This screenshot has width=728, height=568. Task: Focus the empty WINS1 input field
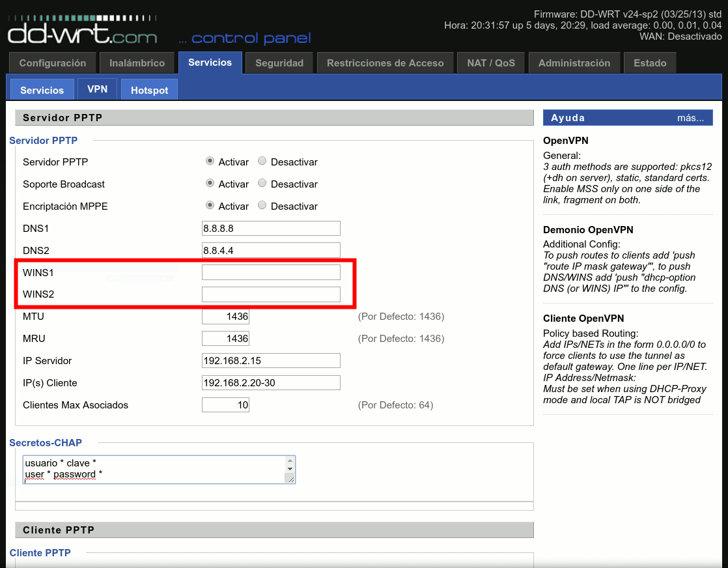click(271, 272)
